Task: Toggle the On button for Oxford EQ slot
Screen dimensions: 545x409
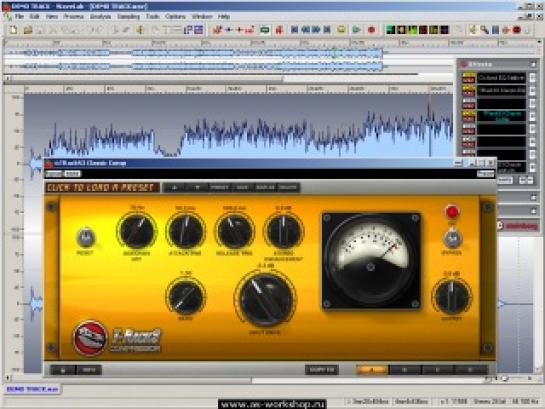Action: point(469,75)
